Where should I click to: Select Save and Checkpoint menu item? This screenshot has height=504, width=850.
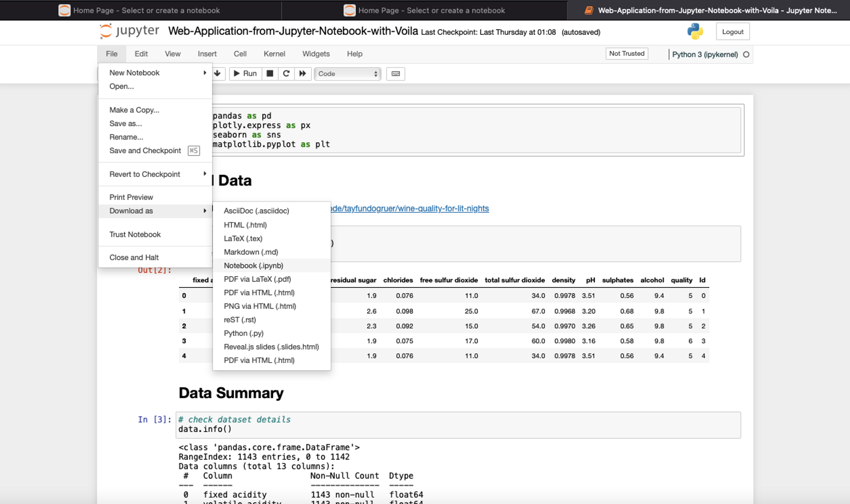[x=145, y=150]
